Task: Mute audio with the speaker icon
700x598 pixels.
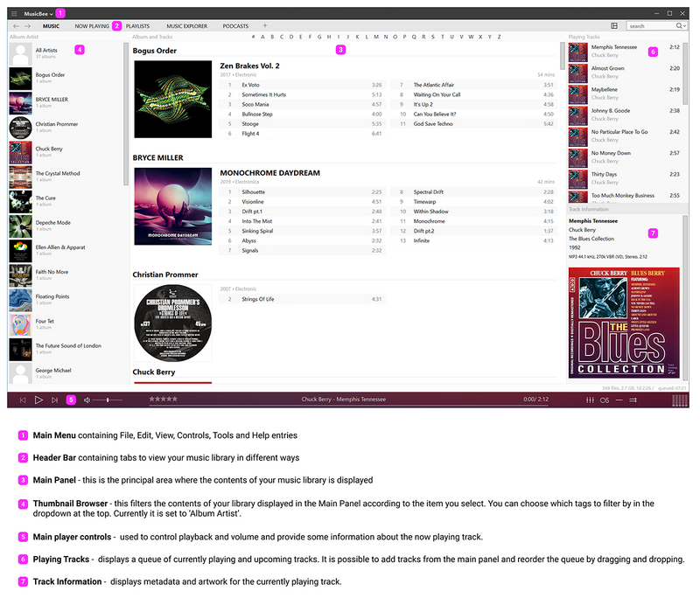Action: 87,400
